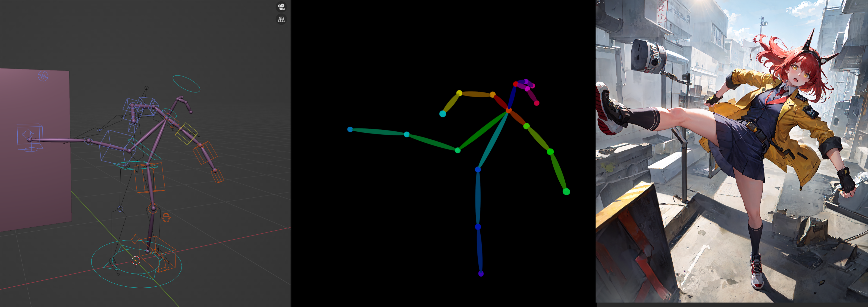Select the yellow box arm control
Viewport: 868px width, 307px height.
pyautogui.click(x=186, y=134)
